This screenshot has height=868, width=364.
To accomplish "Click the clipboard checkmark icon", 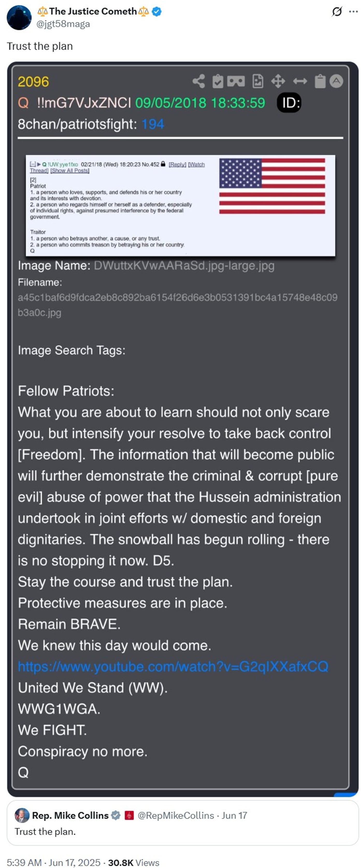I will click(218, 81).
